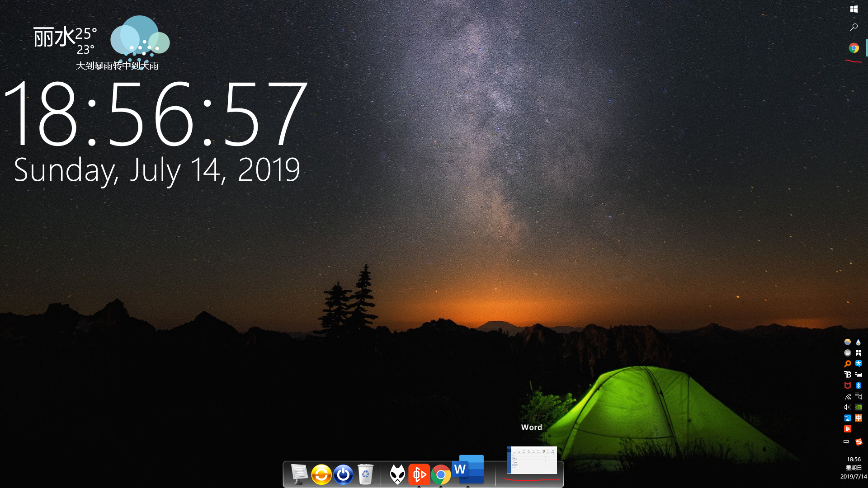Viewport: 868px width, 488px height.
Task: Open the Recycle Bin in the dock
Action: pyautogui.click(x=365, y=474)
